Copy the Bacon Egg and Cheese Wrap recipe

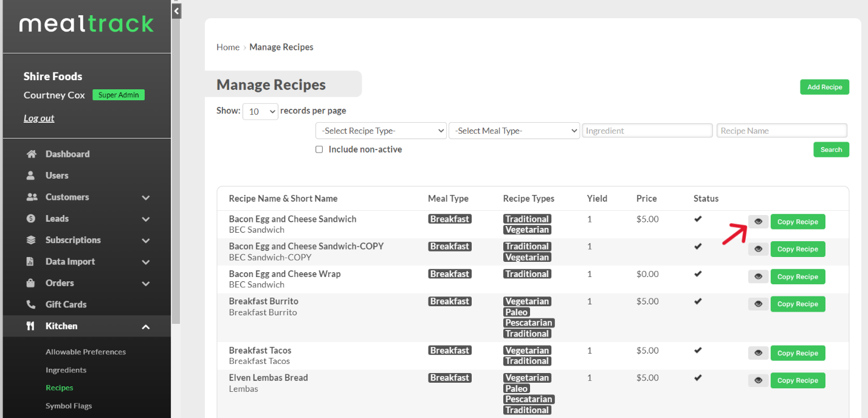click(797, 276)
